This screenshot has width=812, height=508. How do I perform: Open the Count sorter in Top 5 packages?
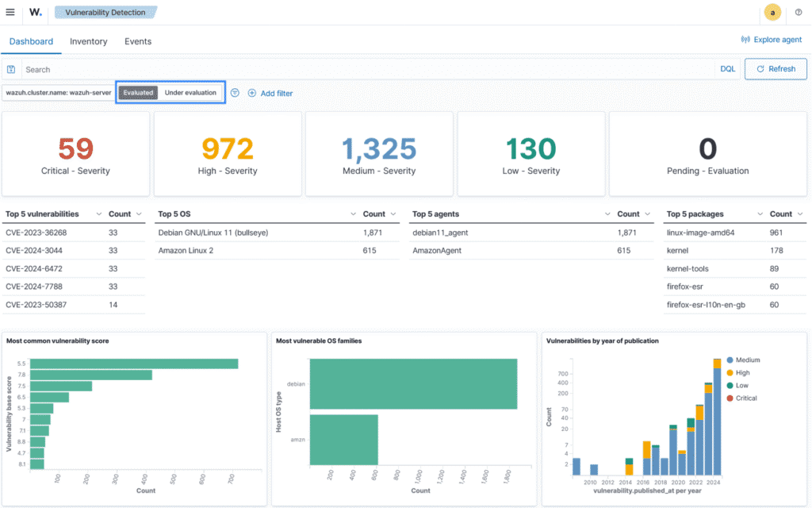tap(799, 214)
